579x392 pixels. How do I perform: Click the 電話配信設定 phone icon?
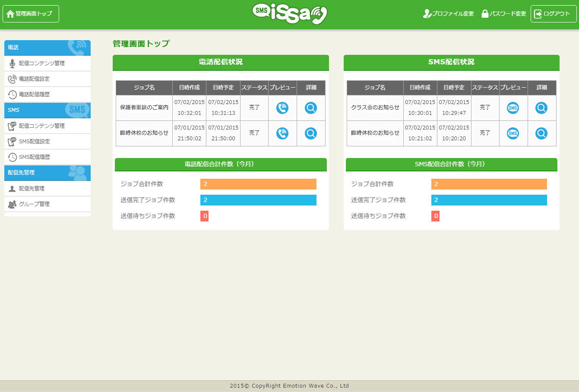12,79
